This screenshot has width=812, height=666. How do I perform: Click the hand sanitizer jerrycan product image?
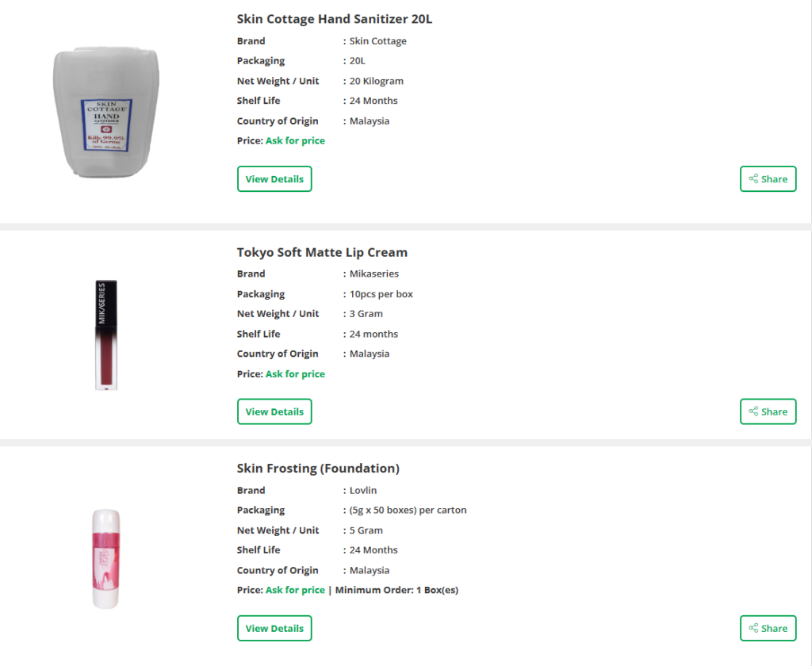[106, 111]
